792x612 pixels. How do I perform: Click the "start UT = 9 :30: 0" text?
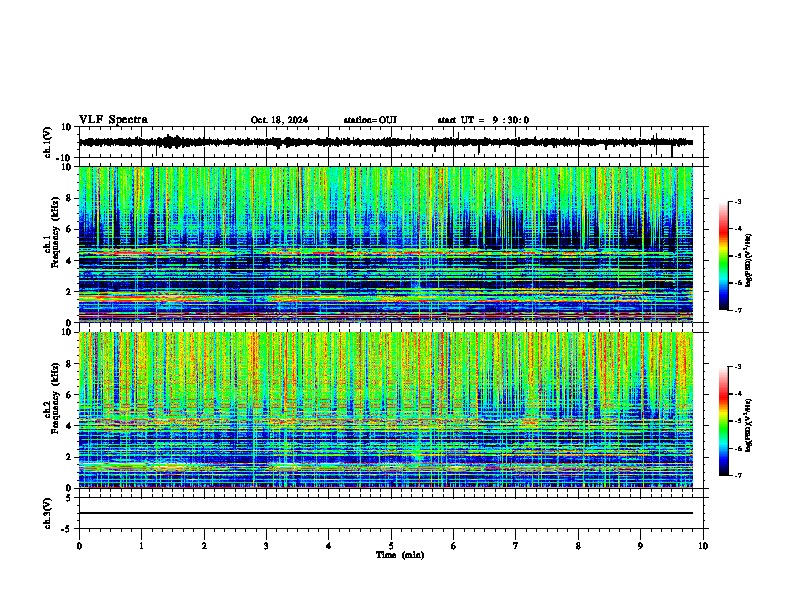(483, 120)
